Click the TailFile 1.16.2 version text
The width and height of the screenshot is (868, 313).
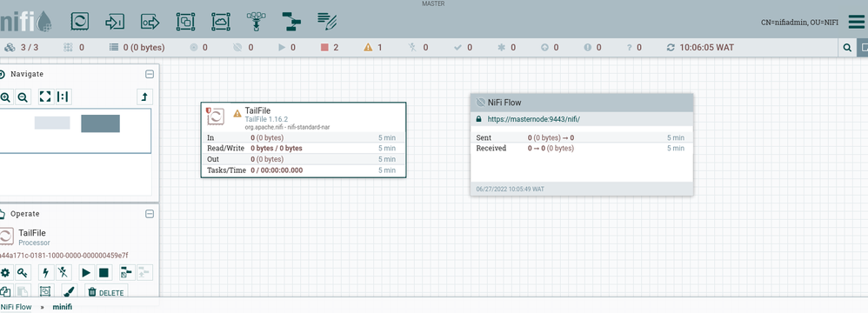tap(266, 119)
